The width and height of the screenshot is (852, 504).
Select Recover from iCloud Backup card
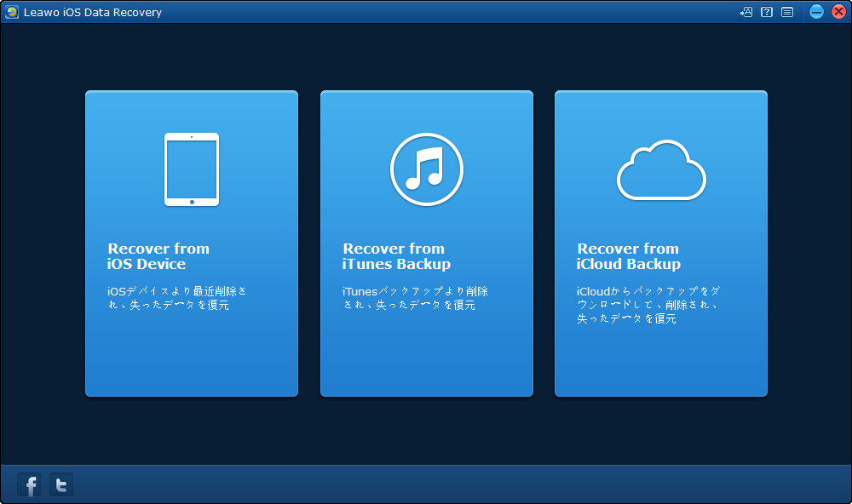[x=661, y=243]
